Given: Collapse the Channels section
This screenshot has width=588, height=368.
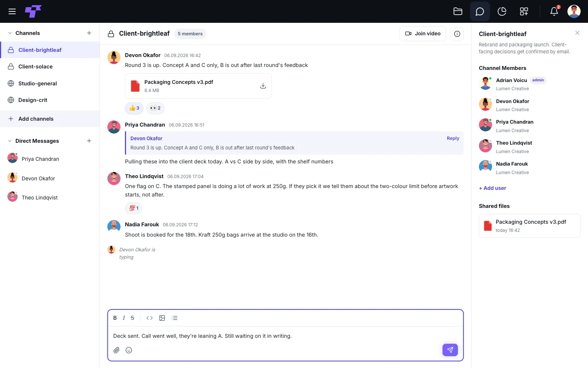Looking at the screenshot, I should [10, 33].
